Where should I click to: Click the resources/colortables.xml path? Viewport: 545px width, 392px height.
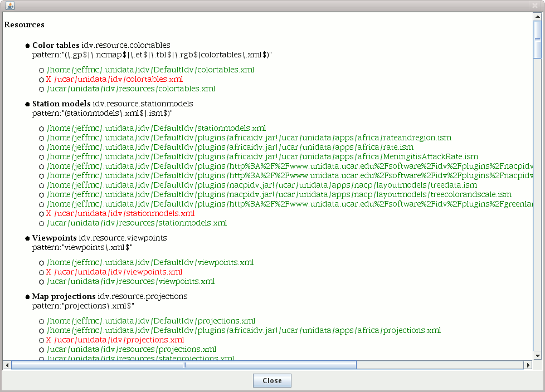coord(131,89)
